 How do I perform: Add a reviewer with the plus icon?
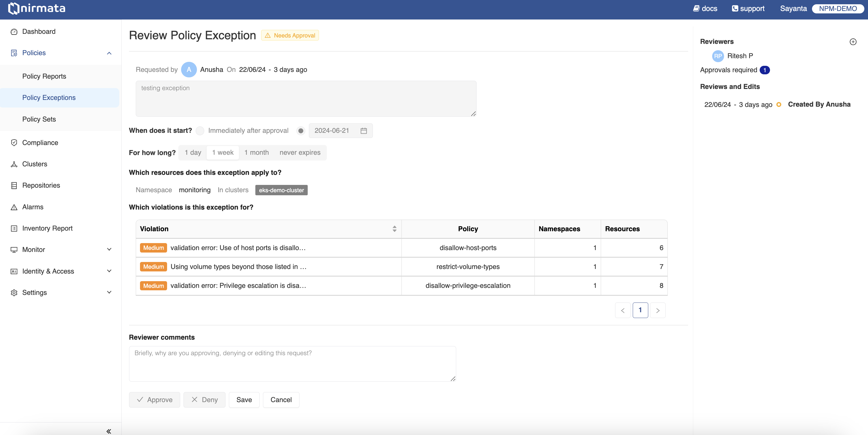tap(853, 42)
